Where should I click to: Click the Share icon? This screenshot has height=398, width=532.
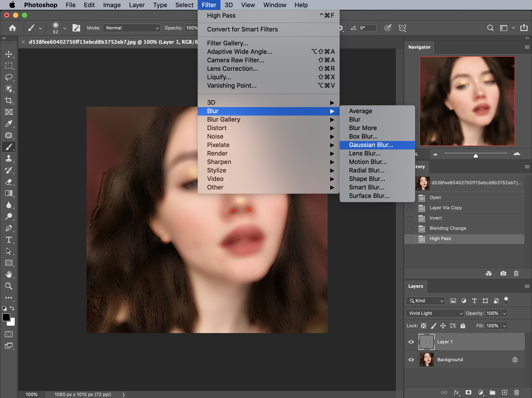[524, 28]
